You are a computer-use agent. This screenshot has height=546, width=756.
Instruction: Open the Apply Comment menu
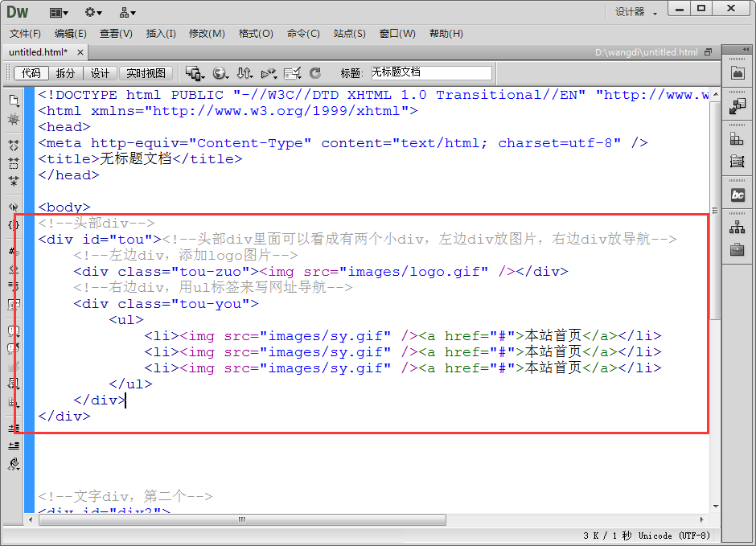pos(14,330)
